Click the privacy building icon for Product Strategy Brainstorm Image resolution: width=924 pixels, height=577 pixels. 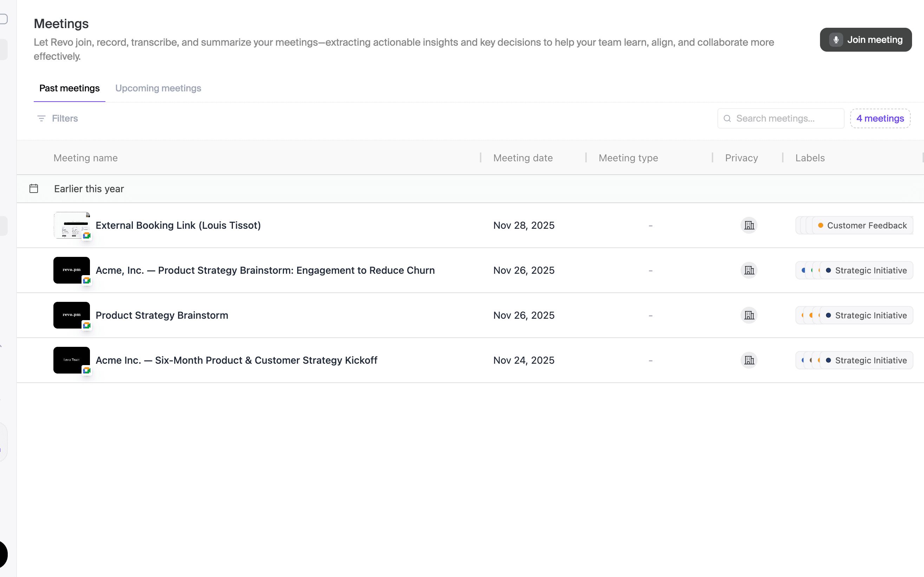click(748, 315)
